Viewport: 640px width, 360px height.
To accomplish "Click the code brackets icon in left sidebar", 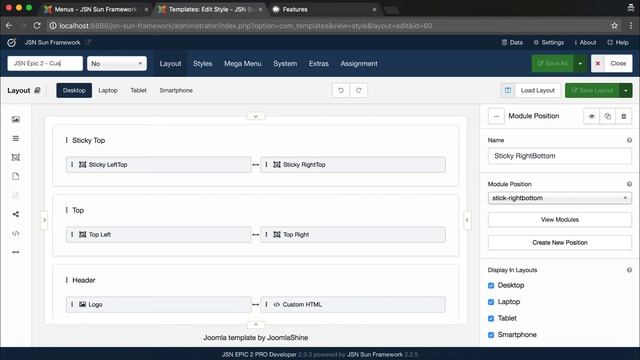I will point(16,233).
